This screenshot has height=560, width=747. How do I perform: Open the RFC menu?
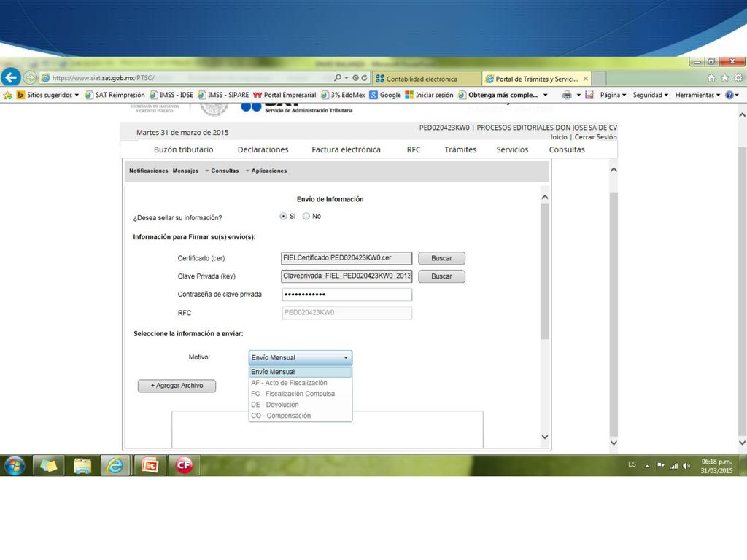(x=414, y=149)
